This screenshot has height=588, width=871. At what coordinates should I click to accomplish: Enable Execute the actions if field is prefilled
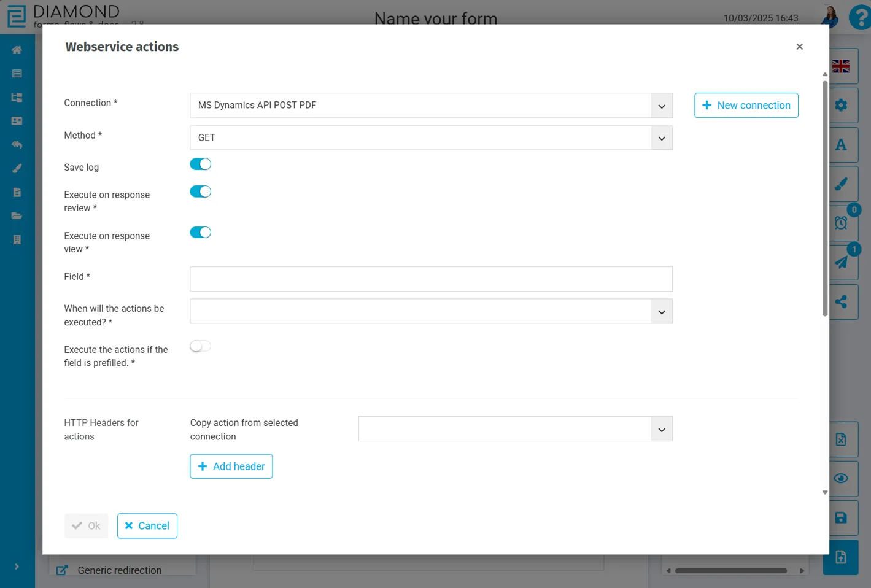pyautogui.click(x=200, y=346)
